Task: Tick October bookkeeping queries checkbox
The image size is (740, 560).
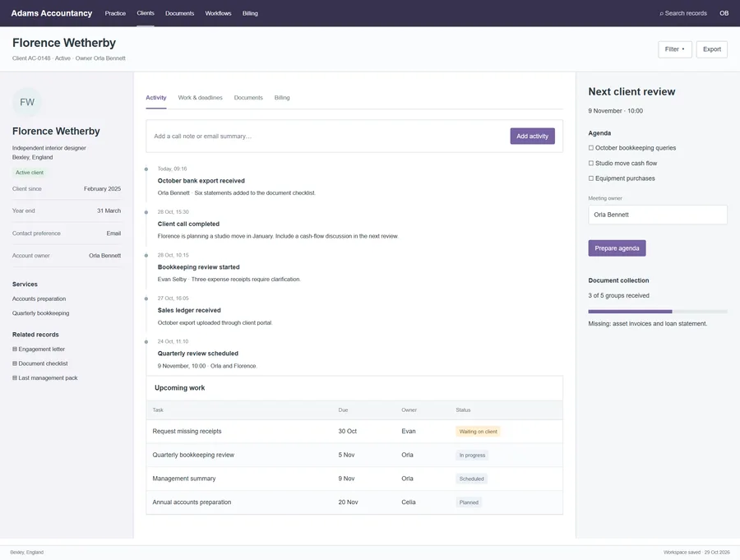Action: [x=591, y=148]
